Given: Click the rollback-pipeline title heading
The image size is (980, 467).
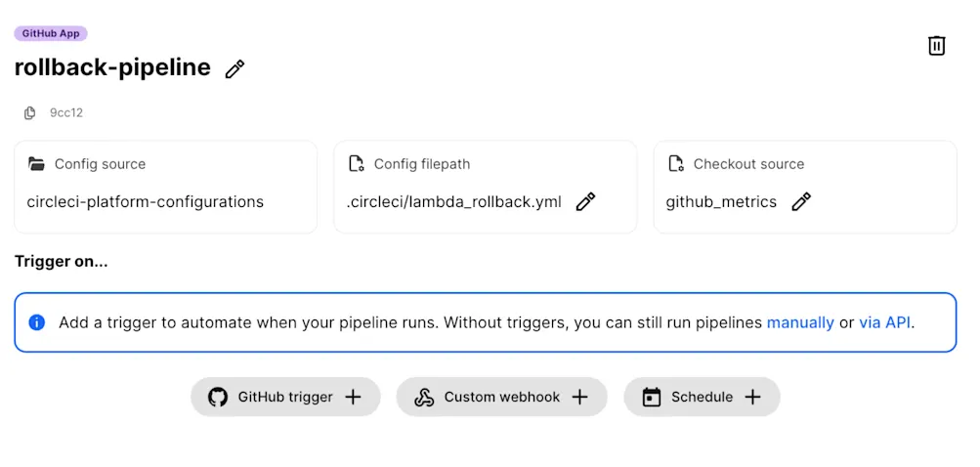Looking at the screenshot, I should [x=112, y=67].
